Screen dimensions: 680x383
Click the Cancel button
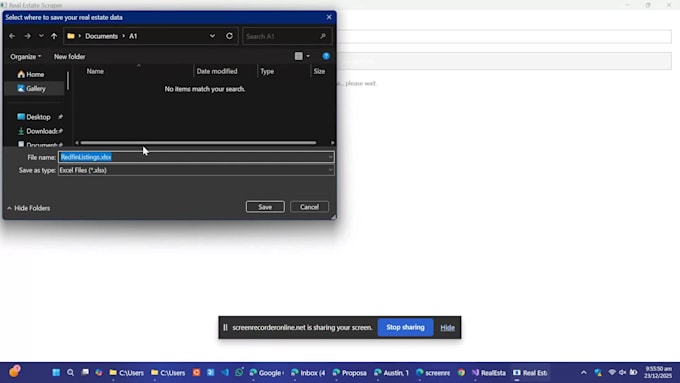[309, 207]
